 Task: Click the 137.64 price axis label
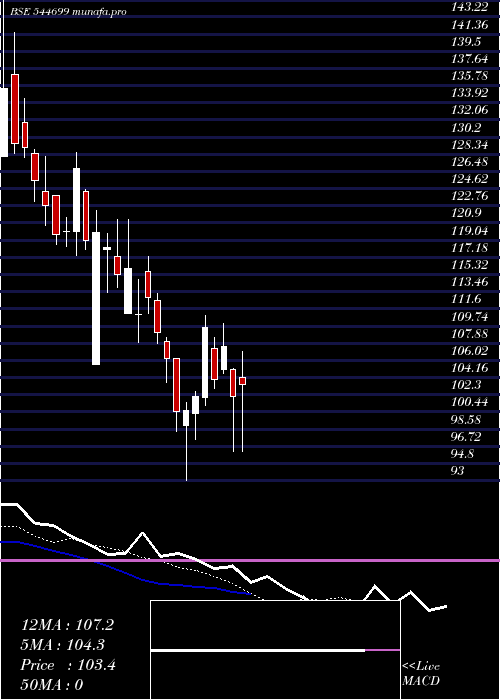[469, 59]
